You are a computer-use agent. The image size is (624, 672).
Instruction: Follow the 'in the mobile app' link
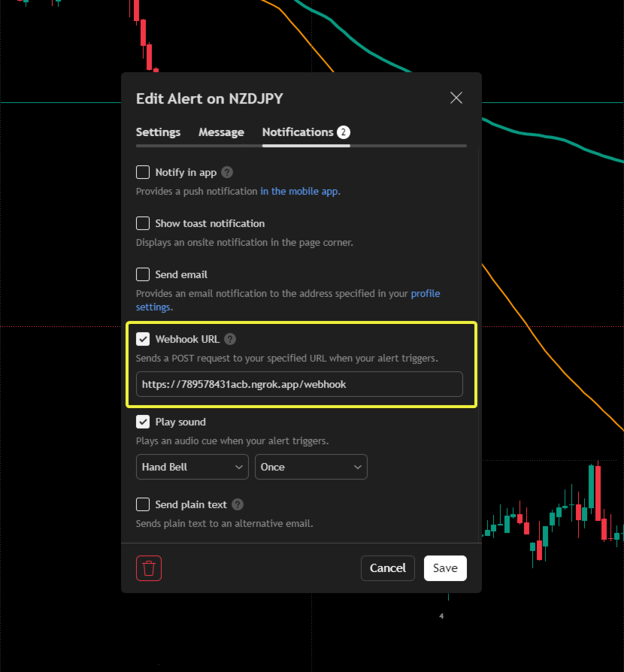[299, 191]
